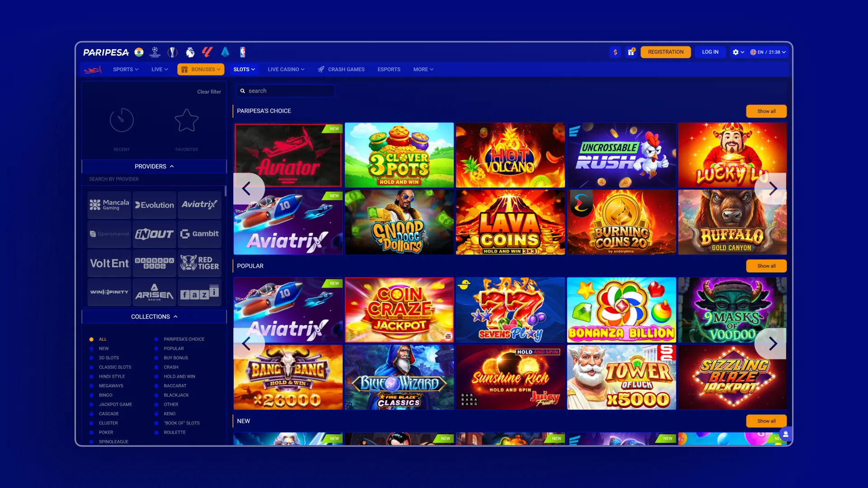The width and height of the screenshot is (868, 488).
Task: Click the Clear filter link
Action: [209, 92]
